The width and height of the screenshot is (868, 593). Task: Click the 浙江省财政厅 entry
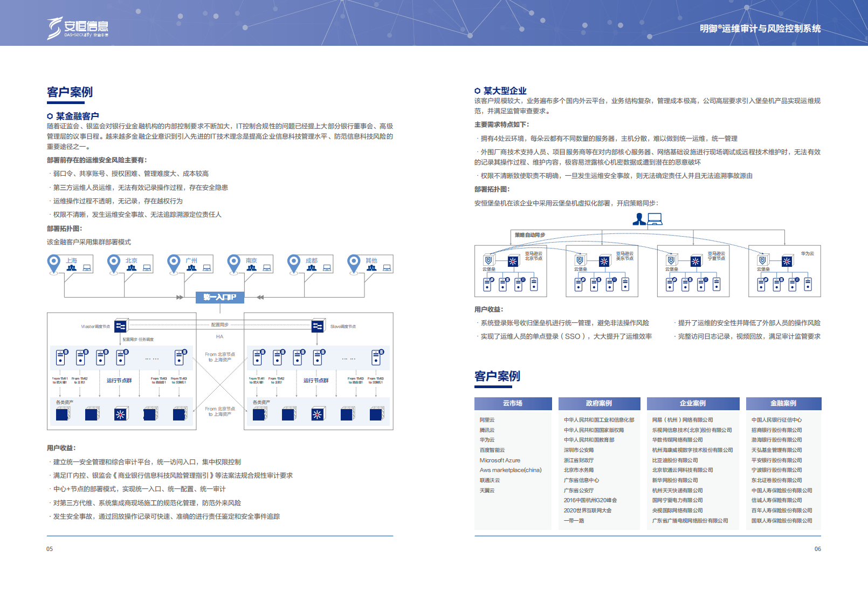tap(578, 460)
